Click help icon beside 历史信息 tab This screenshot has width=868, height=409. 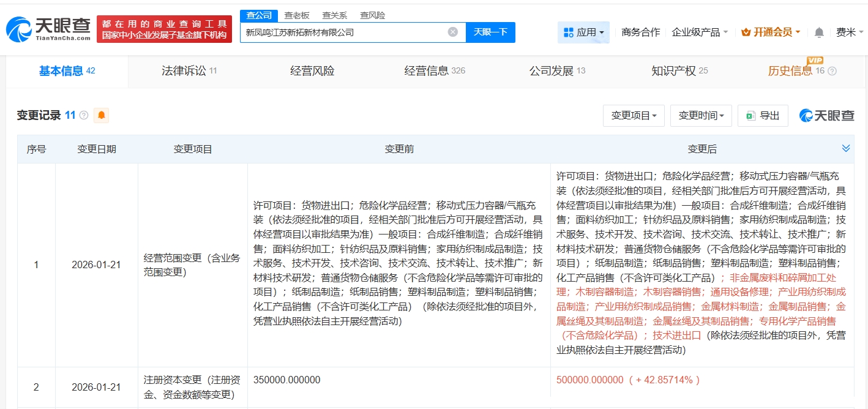[x=832, y=71]
